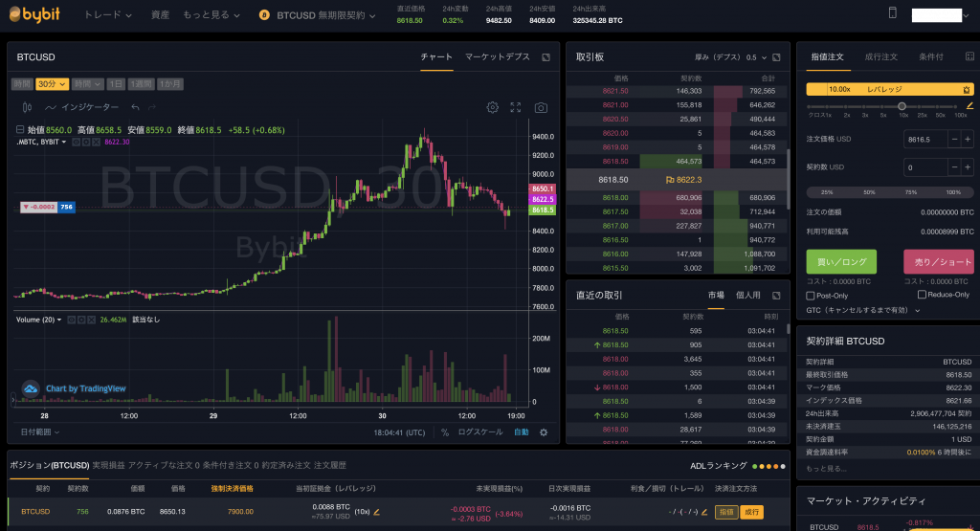Open the 注文履歴 order history tab
980x531 pixels.
(330, 465)
